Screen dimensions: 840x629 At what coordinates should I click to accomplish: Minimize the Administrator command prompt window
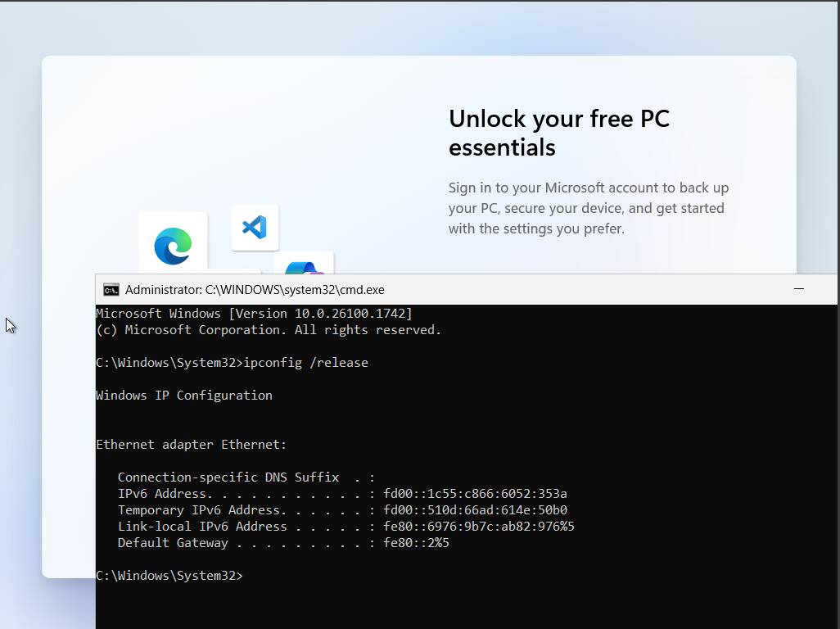[798, 289]
